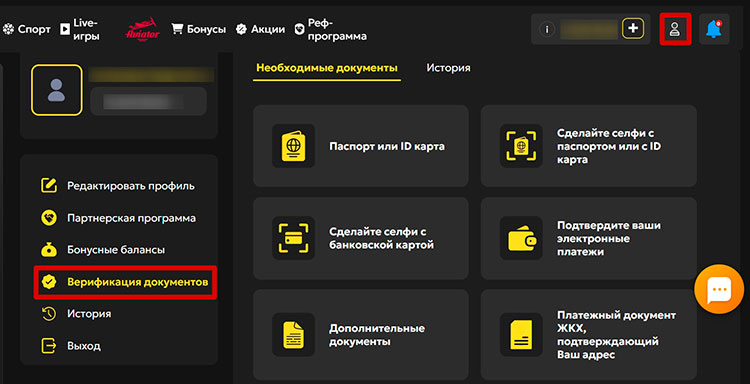The image size is (750, 384).
Task: Open Паспорт или ID карта card
Action: 361,146
